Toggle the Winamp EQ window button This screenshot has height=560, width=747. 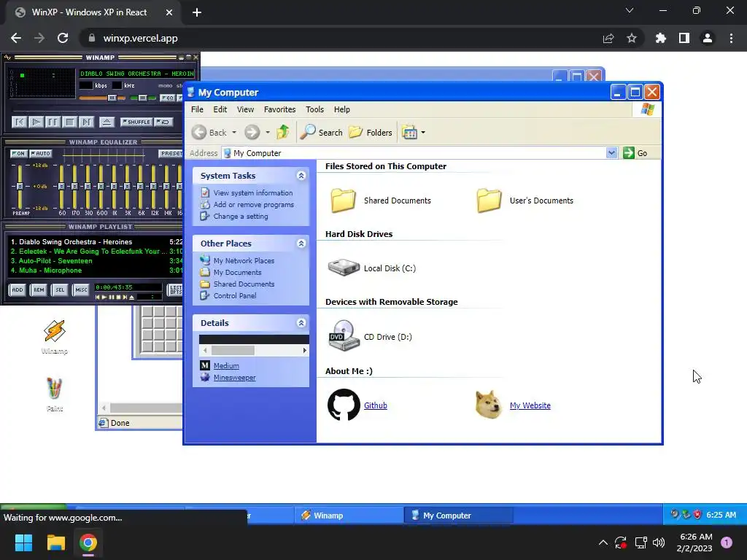click(167, 98)
